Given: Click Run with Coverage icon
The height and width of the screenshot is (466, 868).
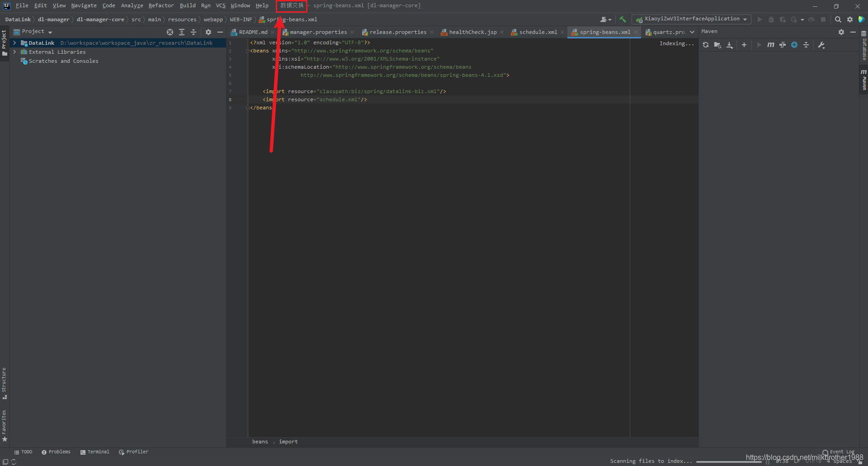Looking at the screenshot, I should click(783, 19).
